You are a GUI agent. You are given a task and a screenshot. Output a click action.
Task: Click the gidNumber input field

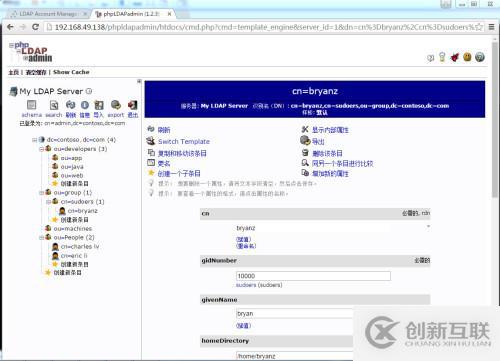(x=313, y=276)
